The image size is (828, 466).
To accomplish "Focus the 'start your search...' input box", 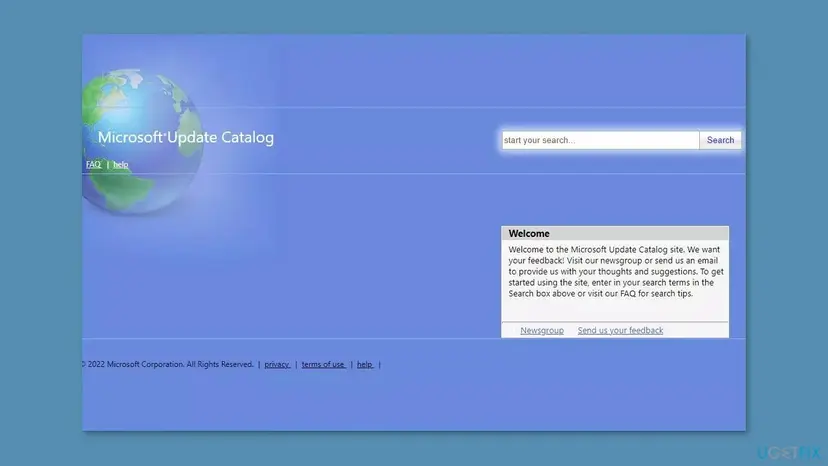I will (x=600, y=140).
